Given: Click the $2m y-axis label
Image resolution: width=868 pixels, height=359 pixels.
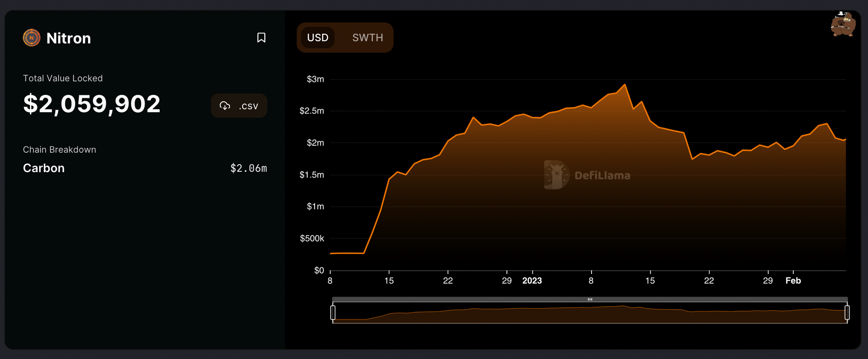Looking at the screenshot, I should [x=316, y=143].
